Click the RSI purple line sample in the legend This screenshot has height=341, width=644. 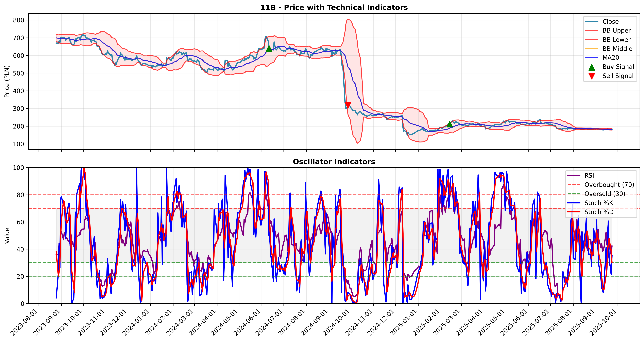tap(574, 176)
